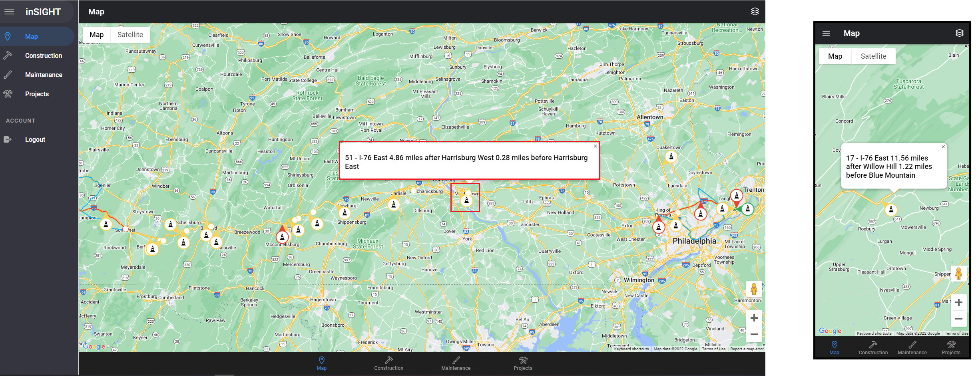Open Terms of Use on desktop map
980x381 pixels.
pos(714,349)
